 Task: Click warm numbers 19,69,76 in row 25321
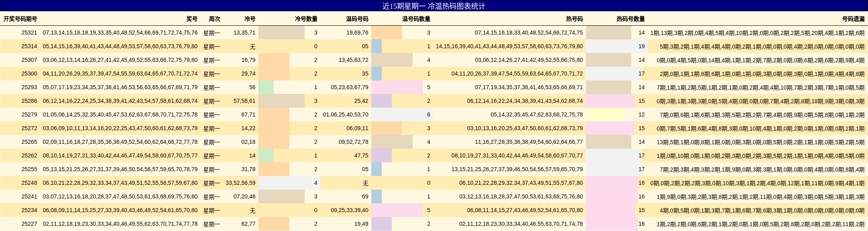click(357, 33)
